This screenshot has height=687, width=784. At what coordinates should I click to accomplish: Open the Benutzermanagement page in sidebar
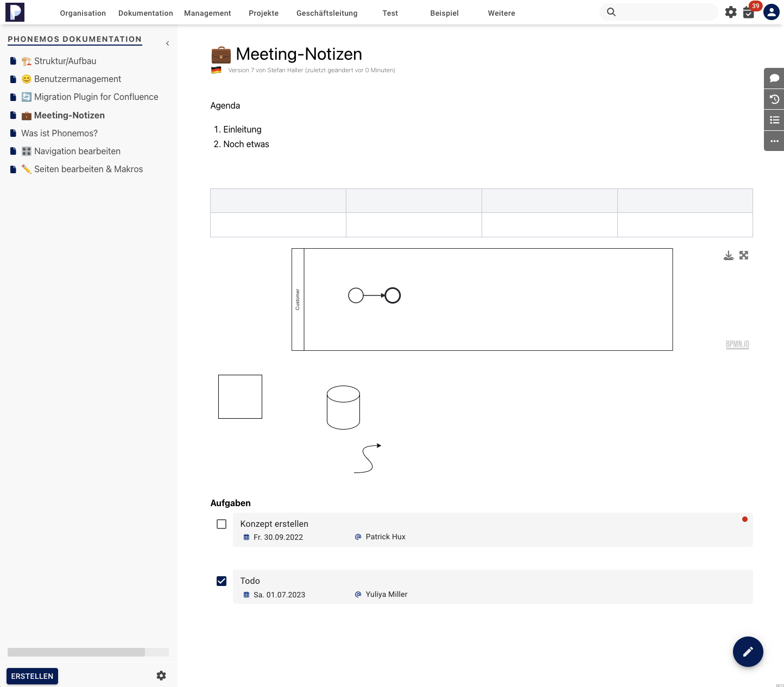pos(78,79)
